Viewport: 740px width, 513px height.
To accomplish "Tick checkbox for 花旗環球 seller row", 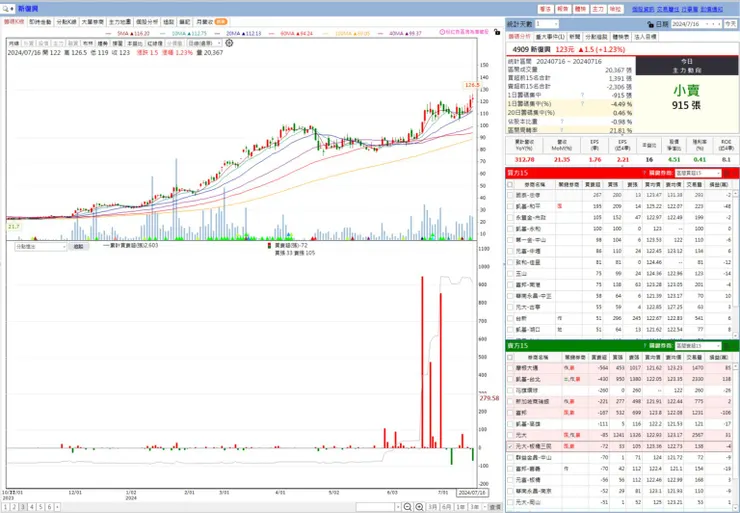I will click(510, 390).
